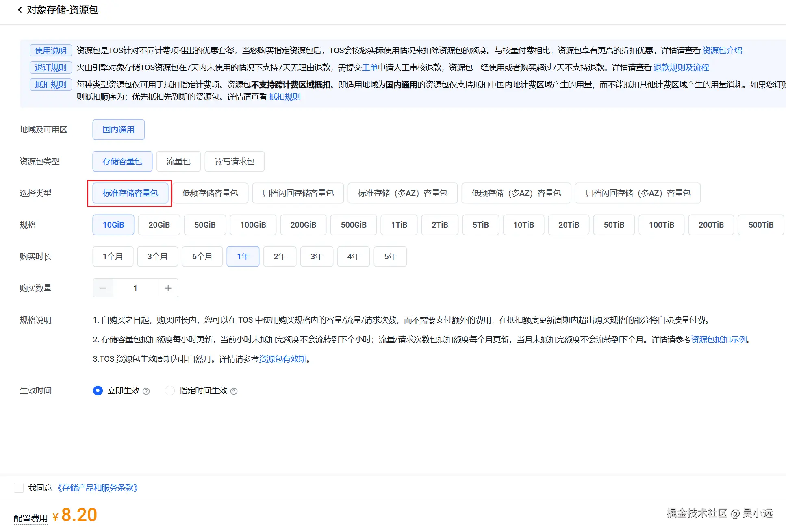Check the 我同意 agreement checkbox
The width and height of the screenshot is (786, 532).
coord(19,487)
